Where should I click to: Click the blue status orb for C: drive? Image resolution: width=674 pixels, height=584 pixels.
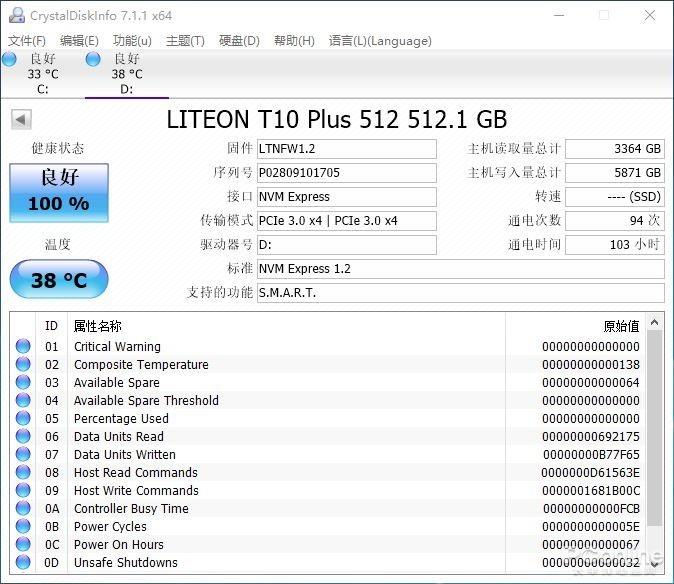pos(9,59)
